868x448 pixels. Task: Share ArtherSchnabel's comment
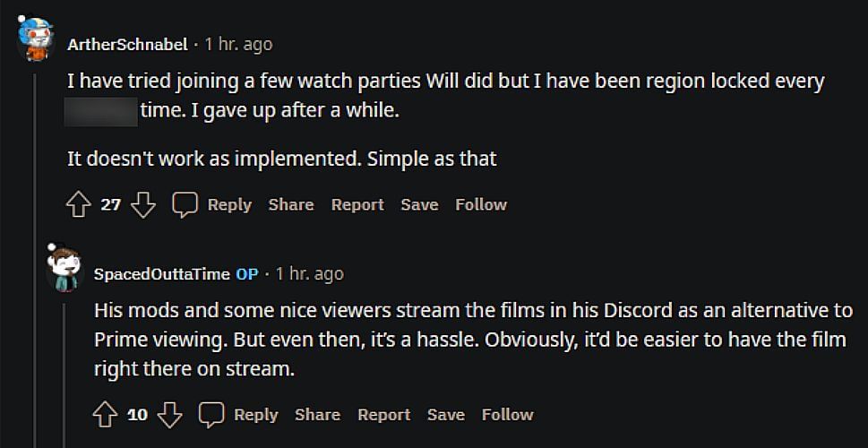click(x=291, y=205)
